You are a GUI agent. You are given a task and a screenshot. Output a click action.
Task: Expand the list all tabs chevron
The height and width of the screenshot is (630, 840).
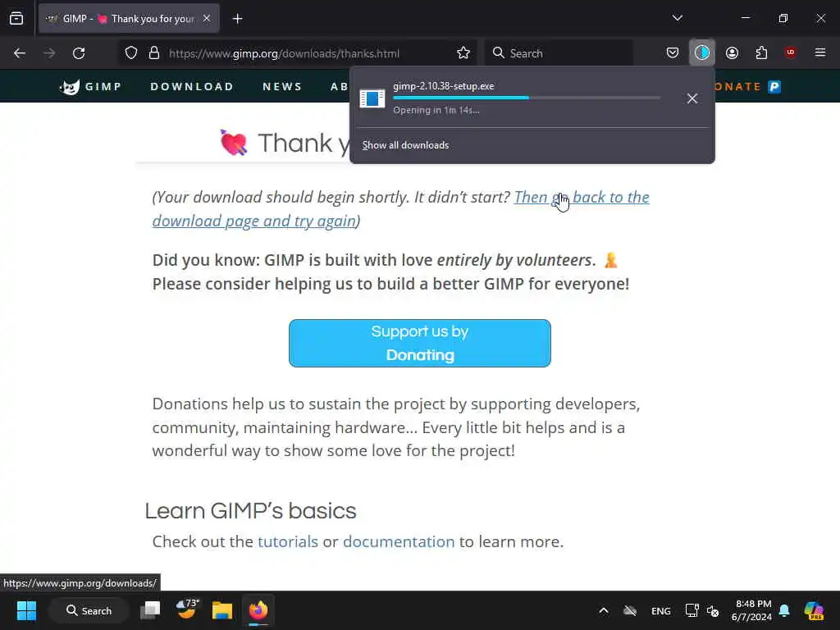click(677, 18)
